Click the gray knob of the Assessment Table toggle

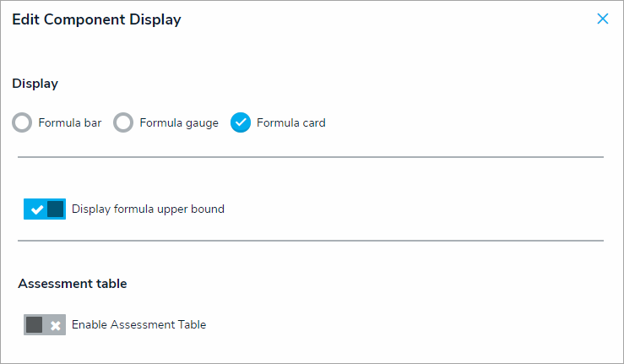tap(35, 325)
